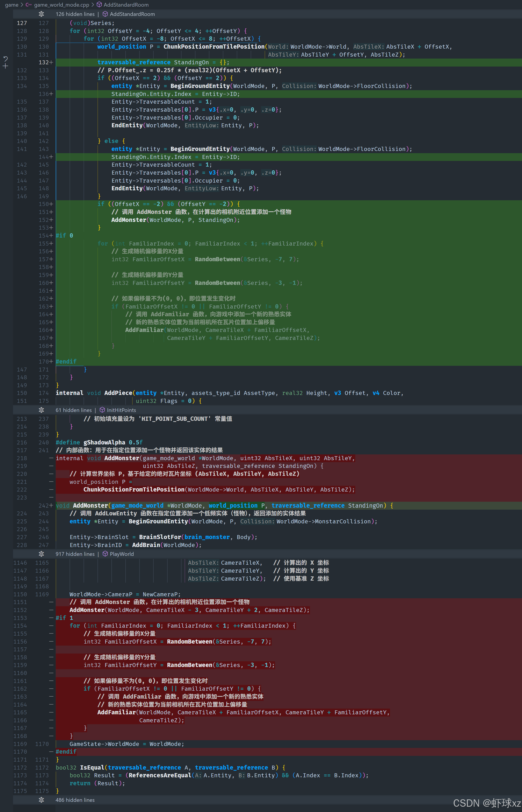Open the game_world_mode.cpp breadcrumb

click(61, 5)
